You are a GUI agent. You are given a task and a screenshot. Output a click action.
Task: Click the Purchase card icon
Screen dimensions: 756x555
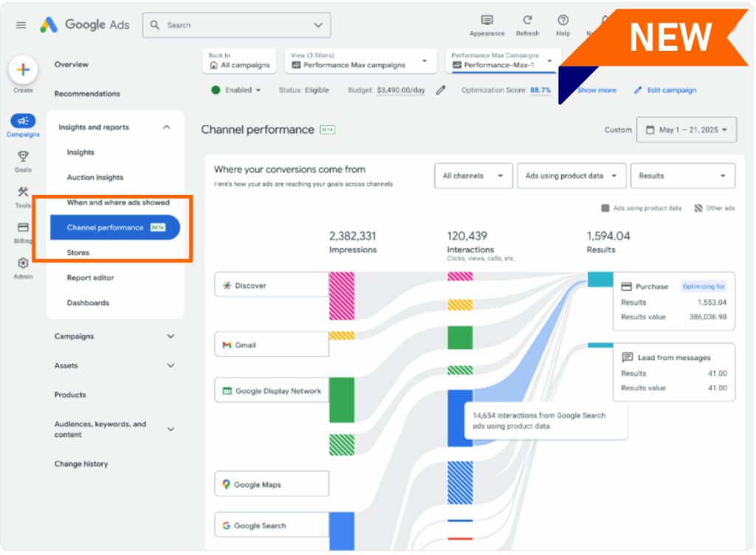click(x=626, y=286)
